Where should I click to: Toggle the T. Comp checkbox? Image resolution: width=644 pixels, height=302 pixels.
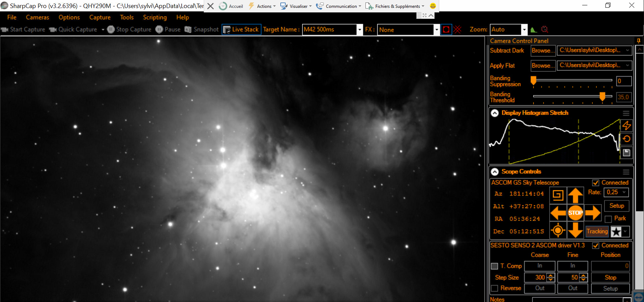click(x=494, y=266)
